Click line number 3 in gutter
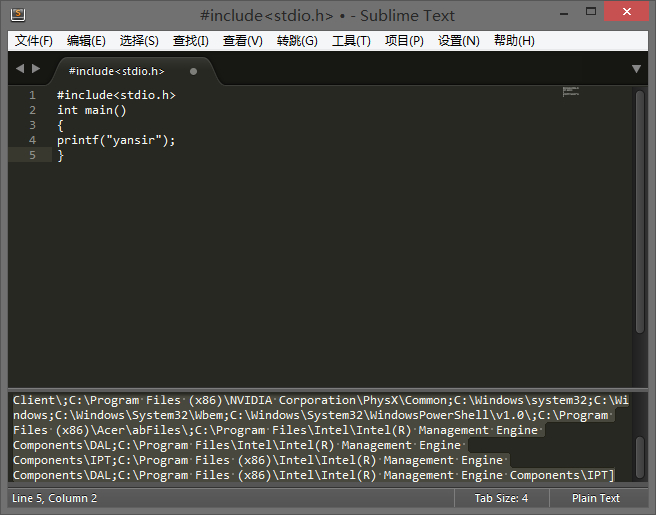 point(32,126)
